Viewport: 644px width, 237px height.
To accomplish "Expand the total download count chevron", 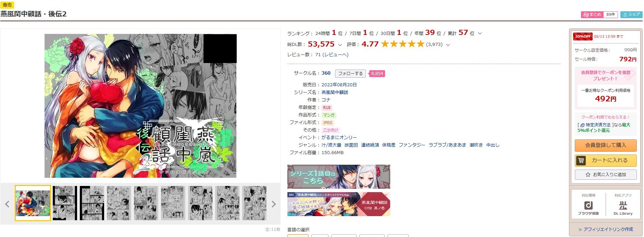I will coord(340,45).
